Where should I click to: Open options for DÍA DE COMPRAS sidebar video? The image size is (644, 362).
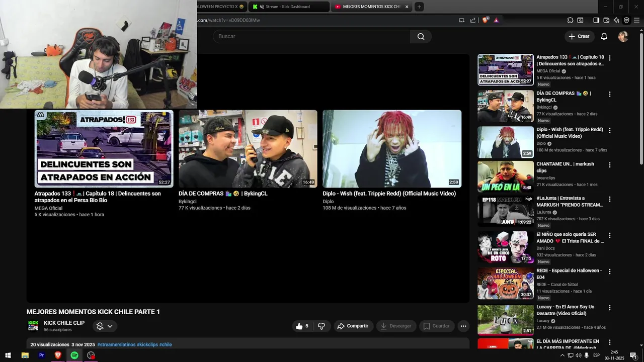[x=610, y=94]
